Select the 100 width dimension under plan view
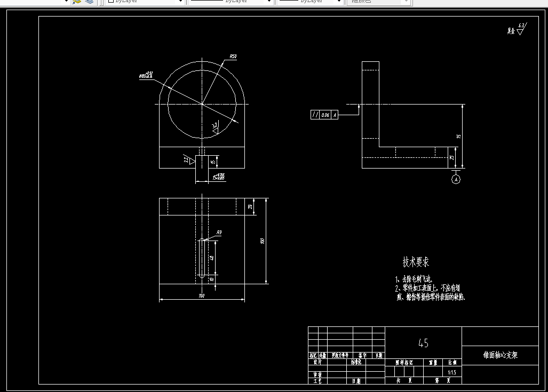 pyautogui.click(x=201, y=295)
